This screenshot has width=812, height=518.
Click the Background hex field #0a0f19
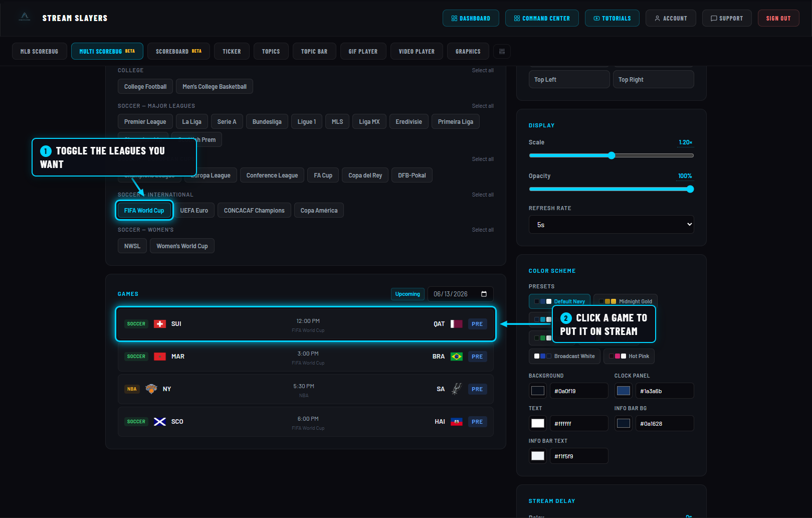coord(579,391)
